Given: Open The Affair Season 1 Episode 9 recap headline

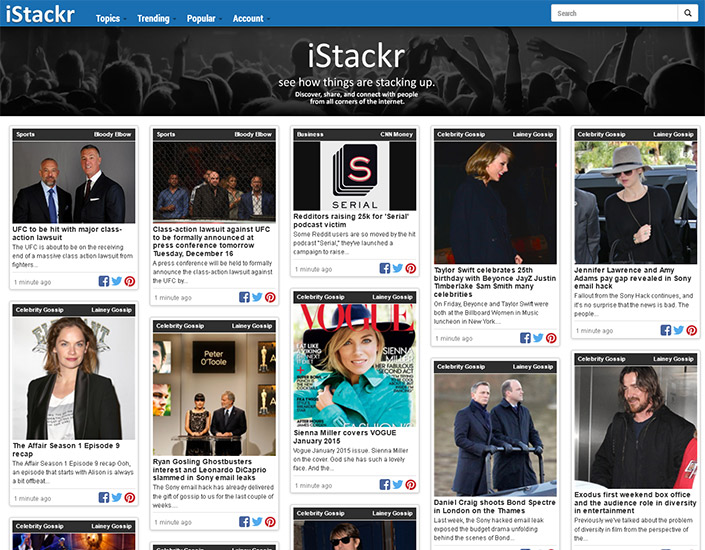Looking at the screenshot, I should (x=66, y=450).
